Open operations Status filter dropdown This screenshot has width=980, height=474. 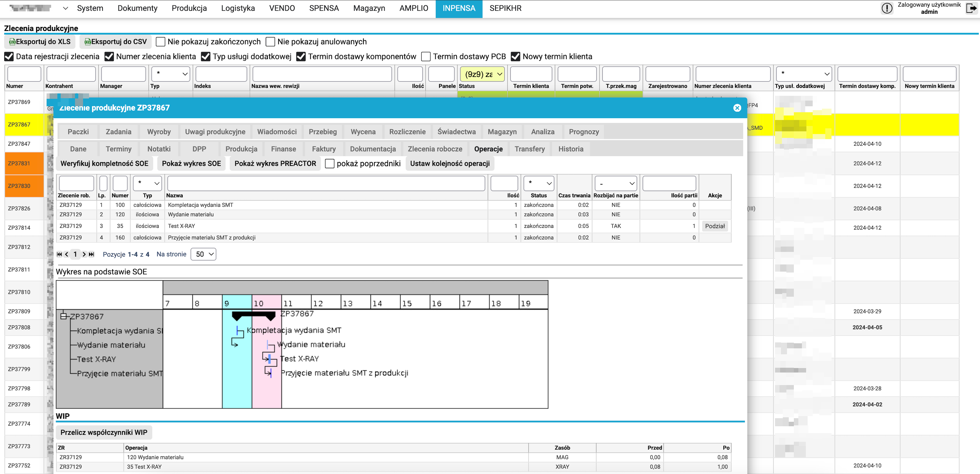click(539, 184)
